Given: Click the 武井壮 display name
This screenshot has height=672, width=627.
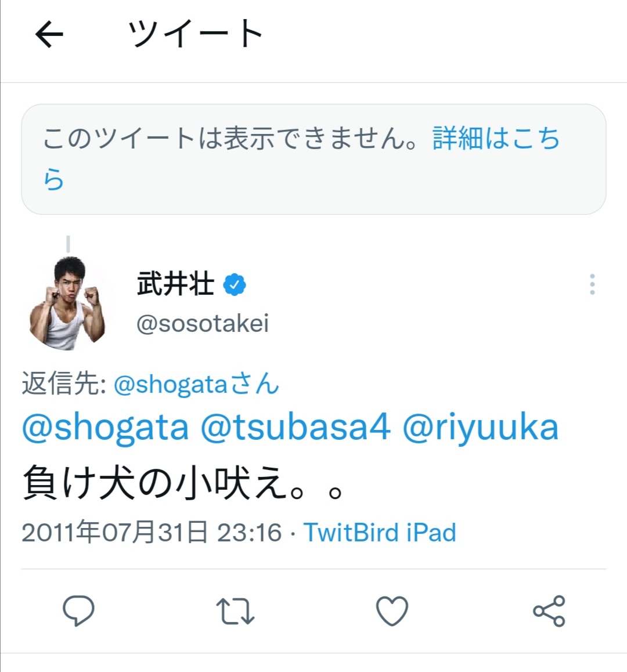Looking at the screenshot, I should (175, 285).
